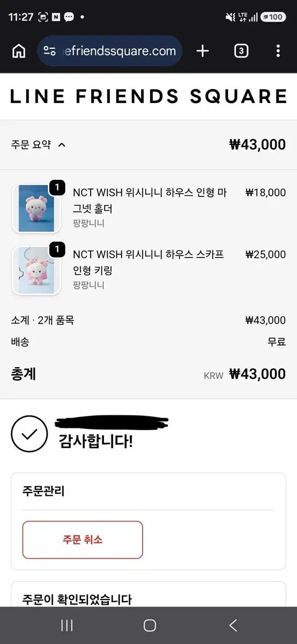Tap the ₩43,000 order total at top

257,145
